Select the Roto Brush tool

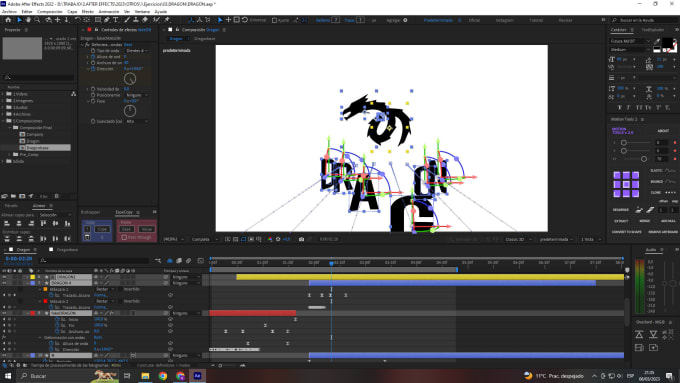[156, 20]
